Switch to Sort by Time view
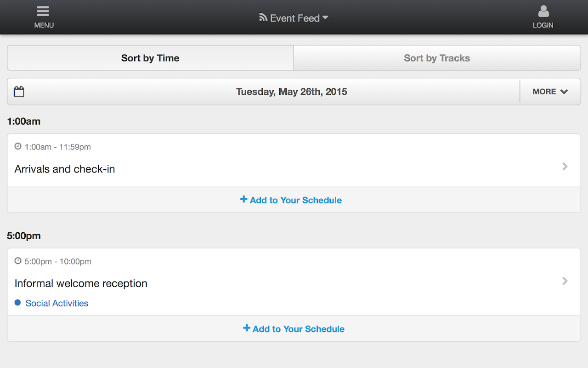 150,58
